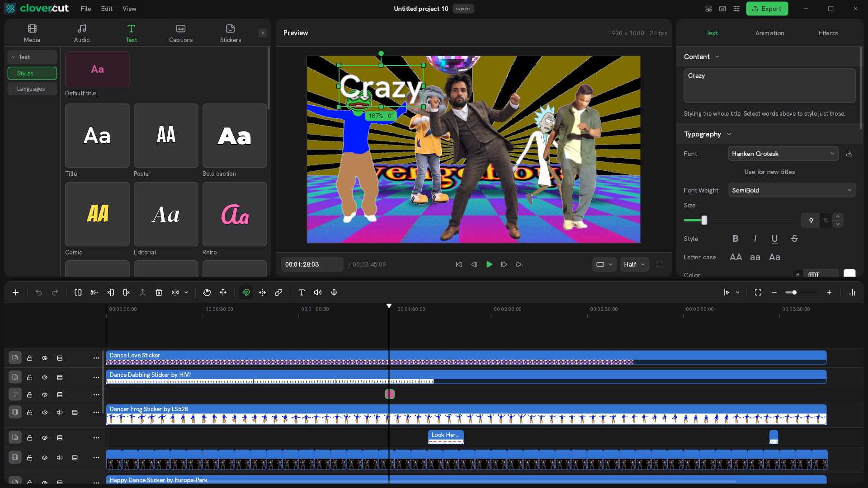868x488 pixels.
Task: Open the Font Weight SemiBold dropdown
Action: point(792,190)
